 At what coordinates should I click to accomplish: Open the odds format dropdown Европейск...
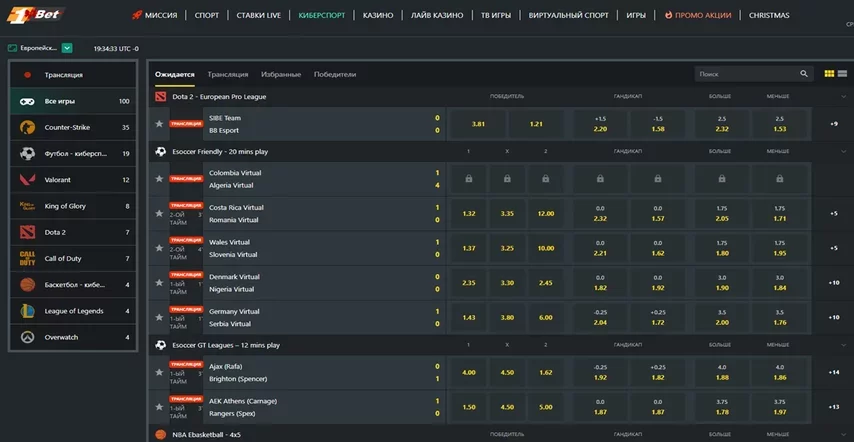point(67,48)
